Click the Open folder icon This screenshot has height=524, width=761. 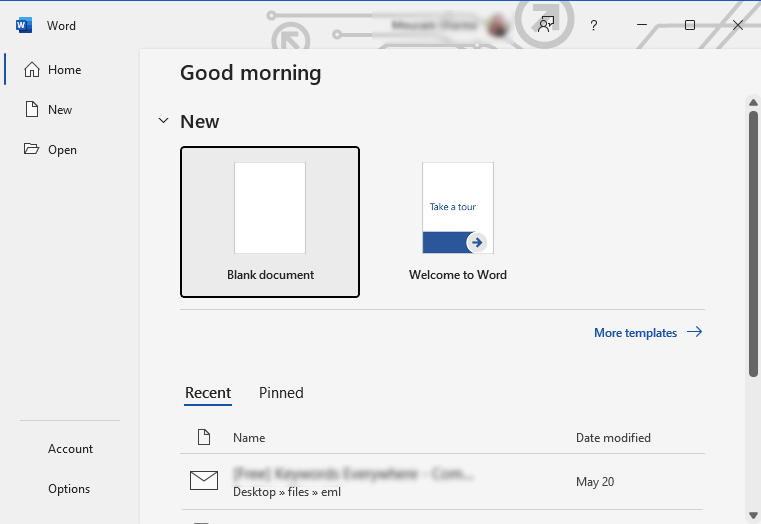(x=32, y=148)
